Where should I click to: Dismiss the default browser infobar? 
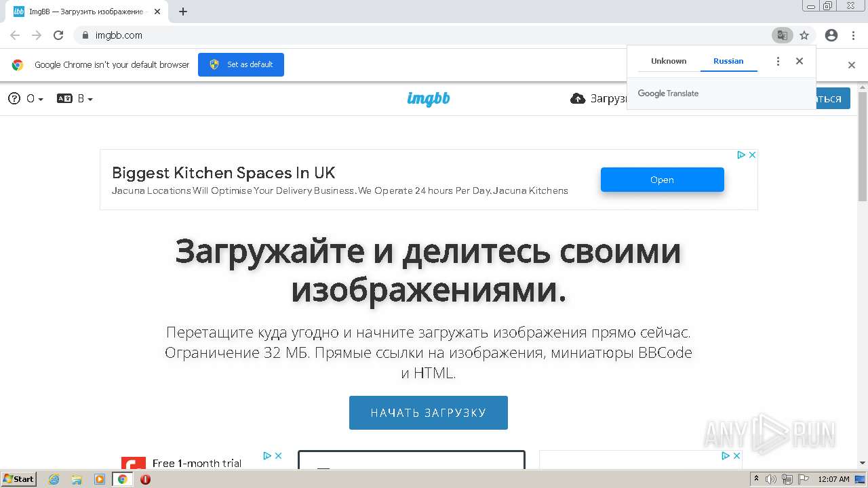(852, 65)
